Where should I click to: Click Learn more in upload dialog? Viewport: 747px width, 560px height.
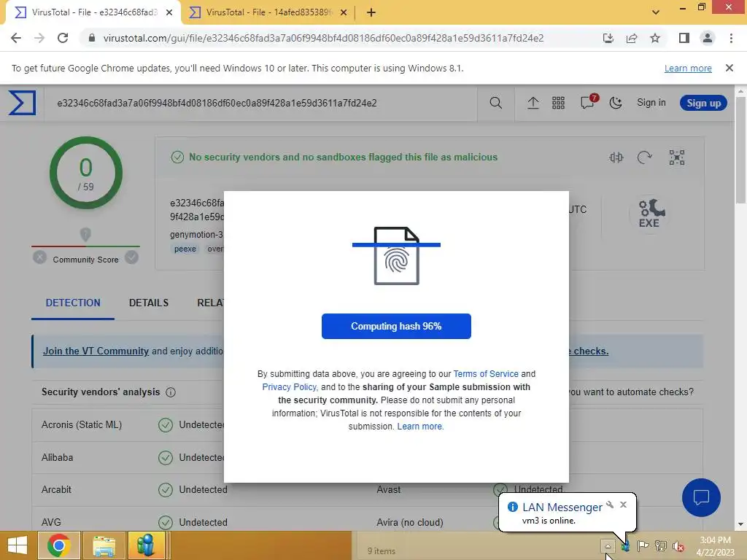420,426
